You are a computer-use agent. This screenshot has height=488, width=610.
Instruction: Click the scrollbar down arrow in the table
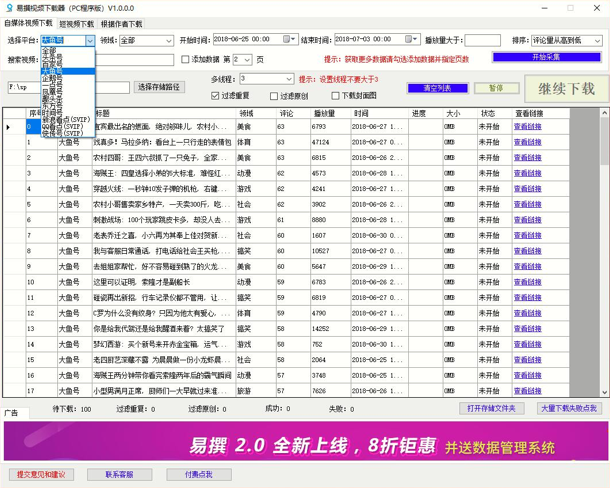[604, 392]
